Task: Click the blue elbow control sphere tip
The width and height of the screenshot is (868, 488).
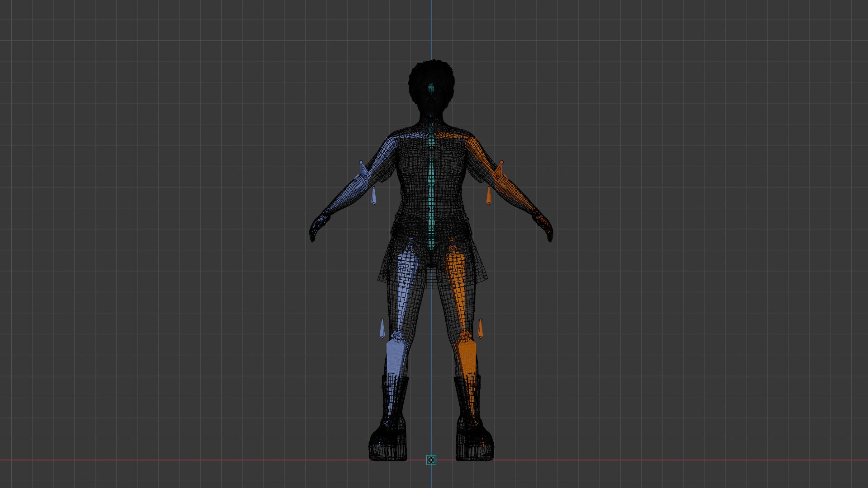Action: [361, 162]
